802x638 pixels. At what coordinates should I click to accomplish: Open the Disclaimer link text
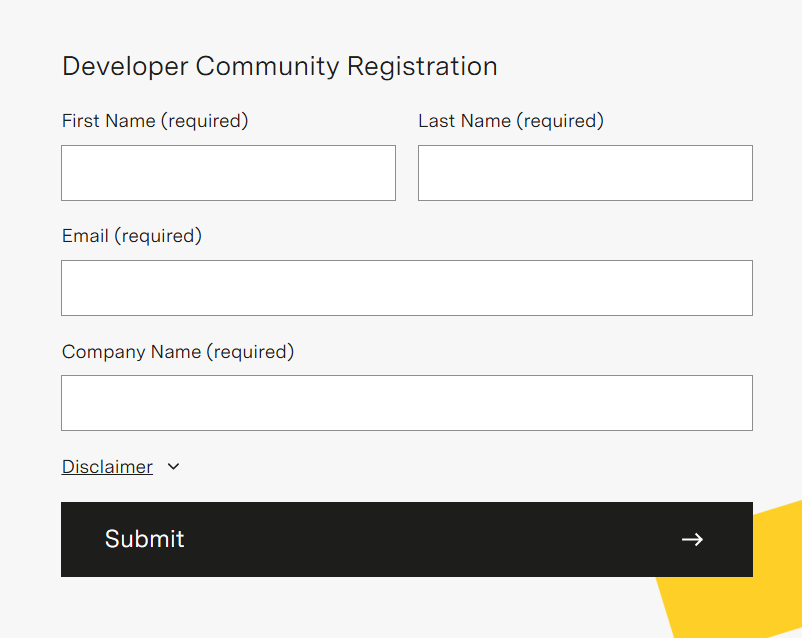click(x=107, y=467)
